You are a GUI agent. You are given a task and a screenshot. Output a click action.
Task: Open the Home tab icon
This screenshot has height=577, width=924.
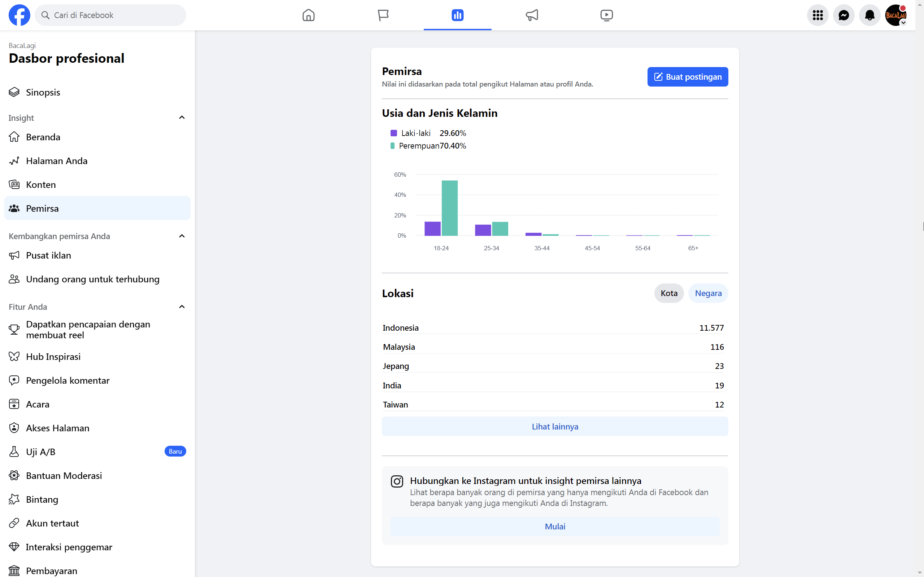click(x=309, y=15)
